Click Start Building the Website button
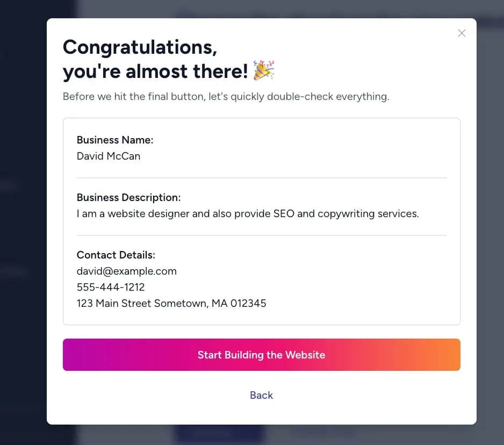This screenshot has height=445, width=504. coord(261,355)
